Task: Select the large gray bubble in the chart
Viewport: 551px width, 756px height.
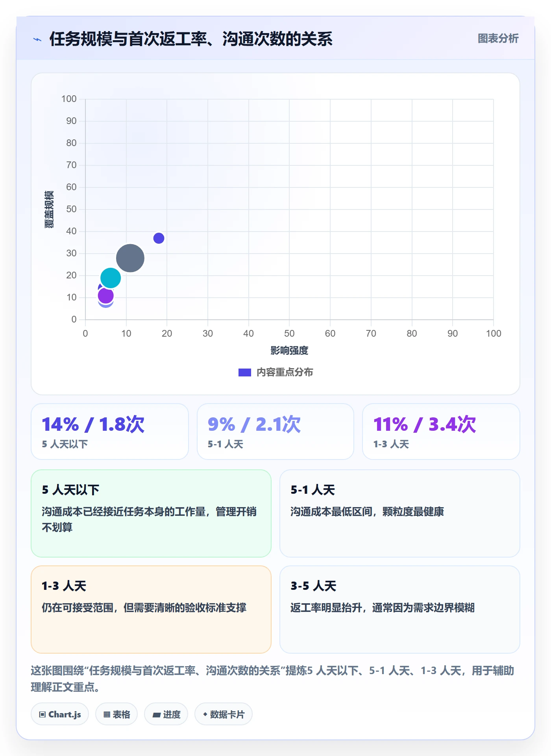Action: click(x=130, y=258)
